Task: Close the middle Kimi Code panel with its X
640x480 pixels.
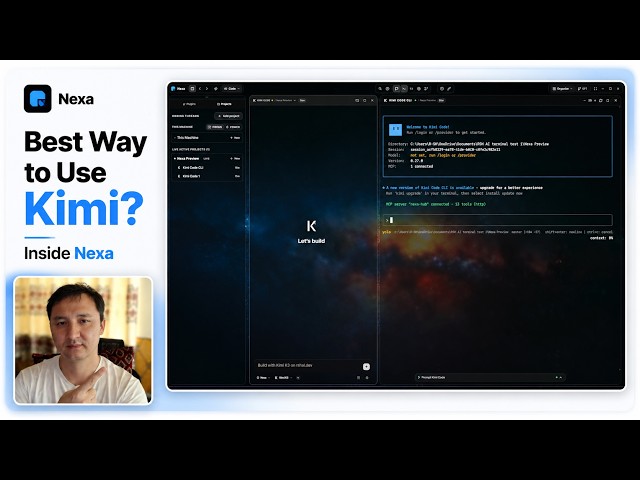Action: click(372, 100)
